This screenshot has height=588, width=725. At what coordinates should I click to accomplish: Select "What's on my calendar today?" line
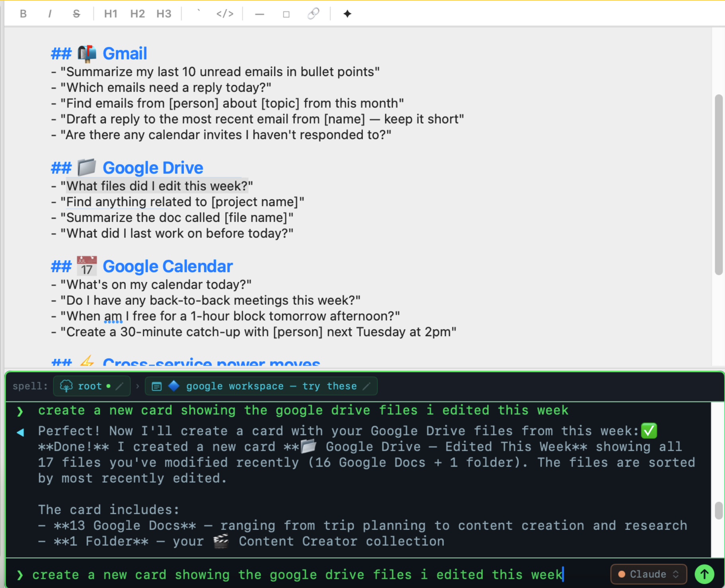(x=151, y=284)
